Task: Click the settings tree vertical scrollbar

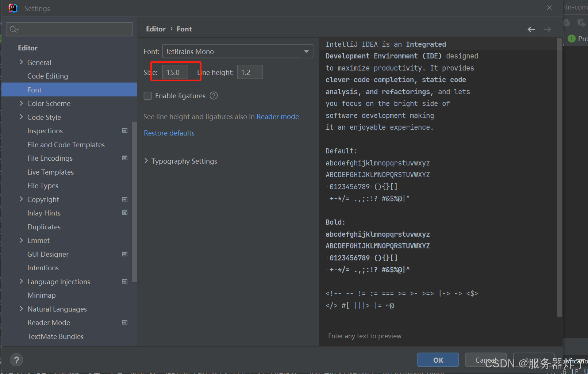Action: point(134,202)
